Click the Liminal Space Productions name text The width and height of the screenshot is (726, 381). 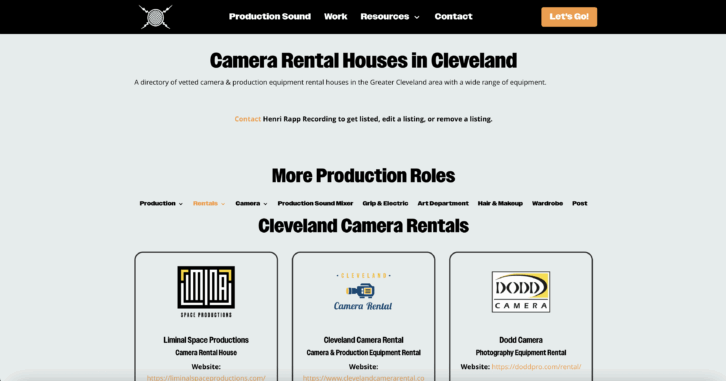tap(206, 340)
